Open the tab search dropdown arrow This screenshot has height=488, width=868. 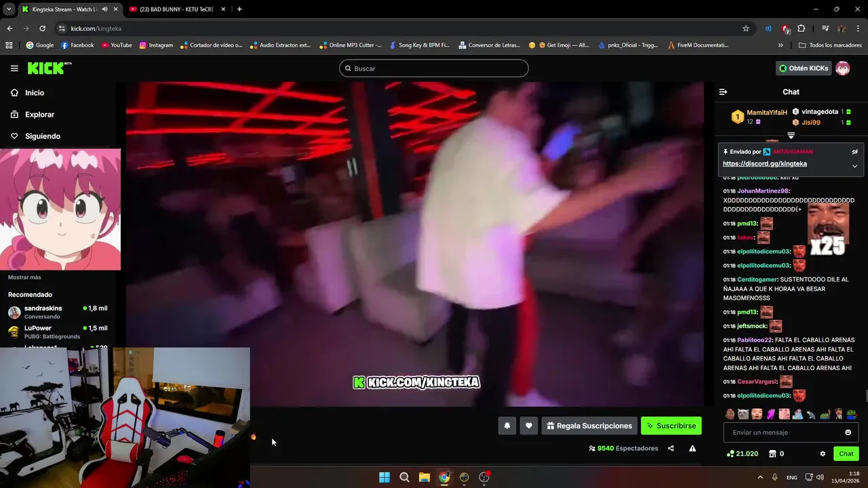pyautogui.click(x=8, y=9)
